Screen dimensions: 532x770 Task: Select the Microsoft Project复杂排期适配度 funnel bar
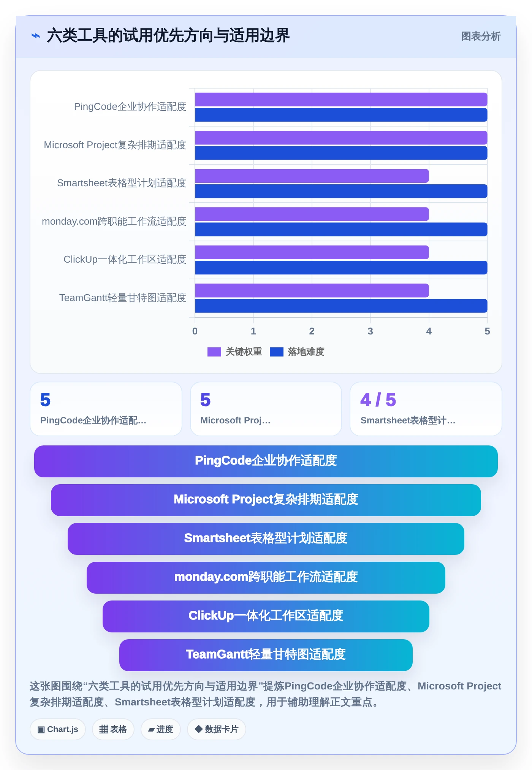coord(266,500)
